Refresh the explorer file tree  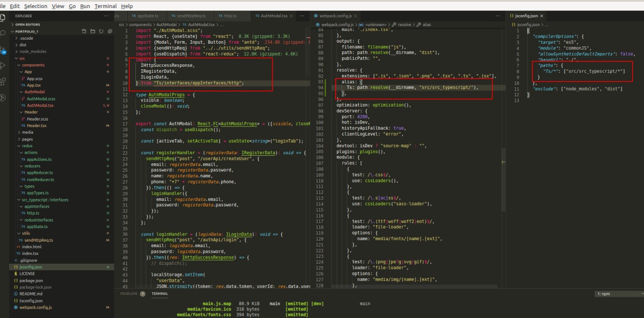pyautogui.click(x=102, y=31)
